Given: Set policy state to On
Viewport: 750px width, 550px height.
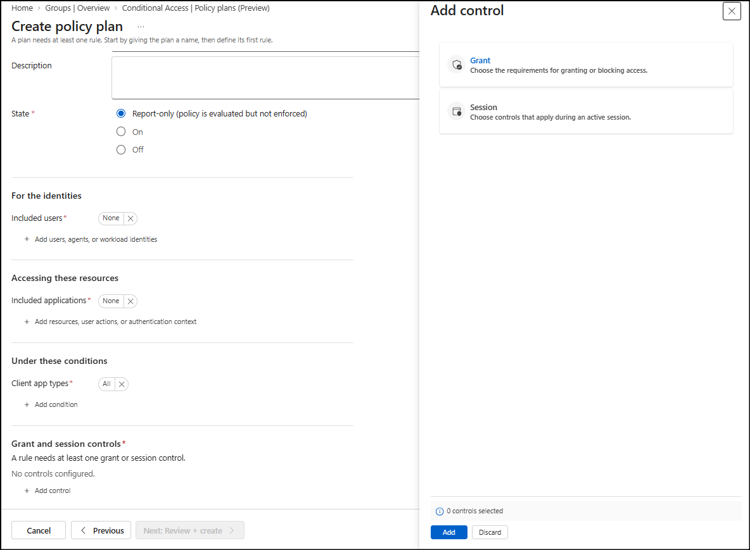Looking at the screenshot, I should [x=121, y=132].
